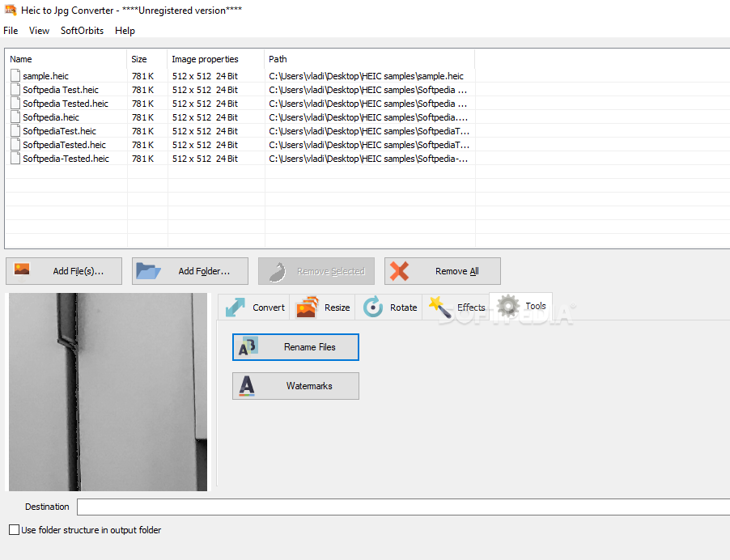Select the Softpedia.heic file name
The image size is (730, 560).
[x=51, y=117]
